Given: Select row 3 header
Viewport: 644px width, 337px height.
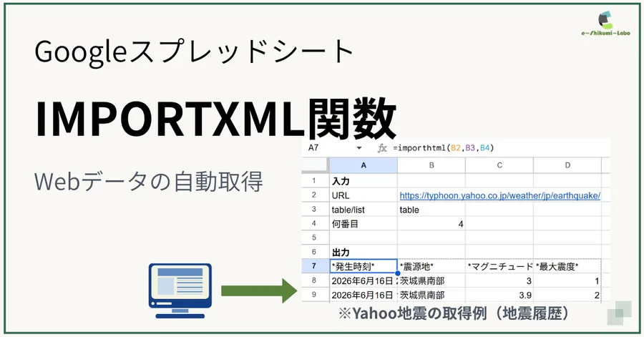Looking at the screenshot, I should click(x=314, y=210).
